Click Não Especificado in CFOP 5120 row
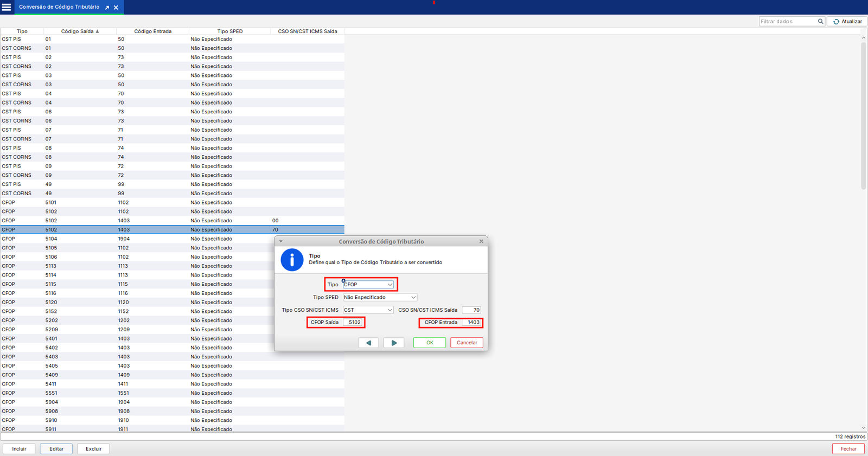The width and height of the screenshot is (868, 456). 211,303
